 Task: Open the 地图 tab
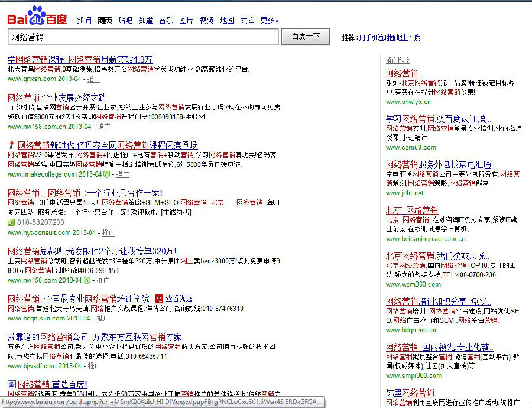227,20
